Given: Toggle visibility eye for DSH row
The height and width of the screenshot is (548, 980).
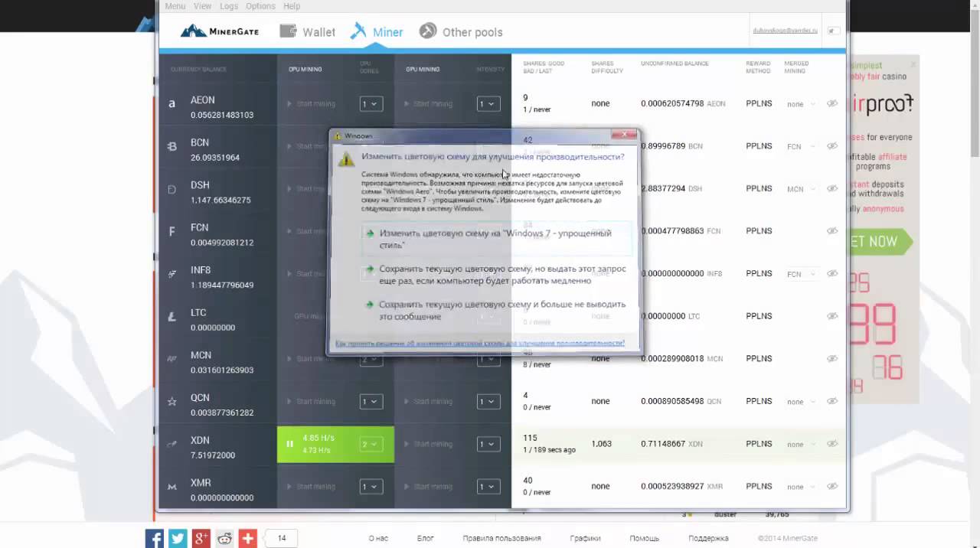Looking at the screenshot, I should tap(832, 188).
